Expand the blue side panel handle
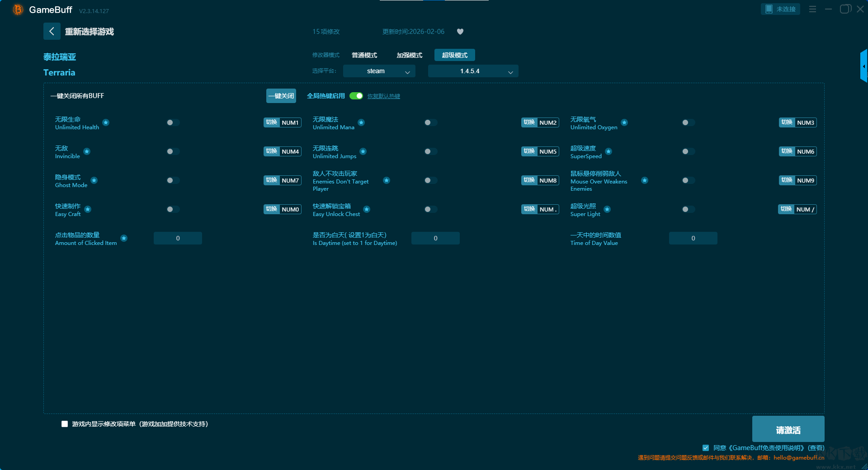 863,66
